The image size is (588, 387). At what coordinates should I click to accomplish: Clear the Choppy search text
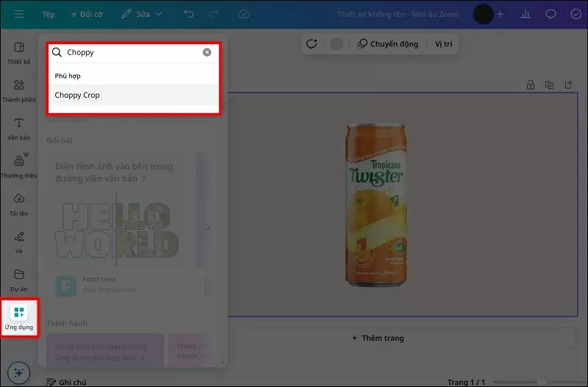point(207,52)
